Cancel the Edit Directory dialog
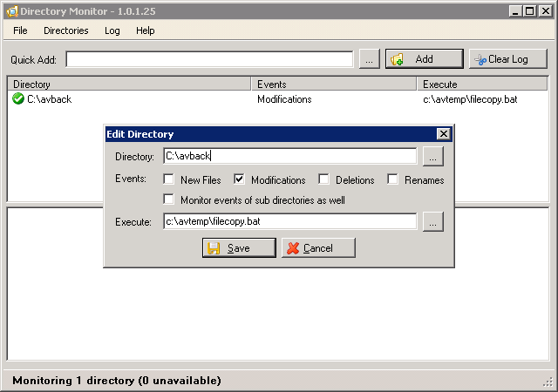The width and height of the screenshot is (558, 392). pyautogui.click(x=318, y=248)
